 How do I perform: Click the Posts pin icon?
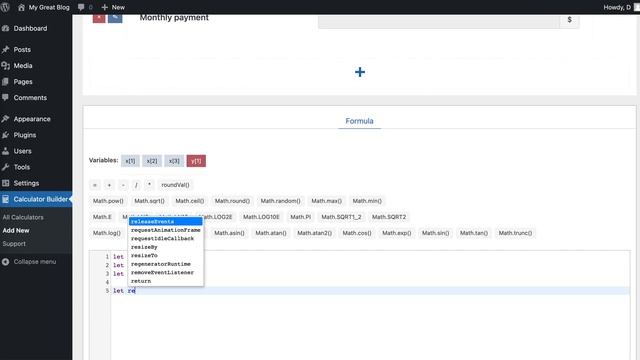tap(6, 49)
